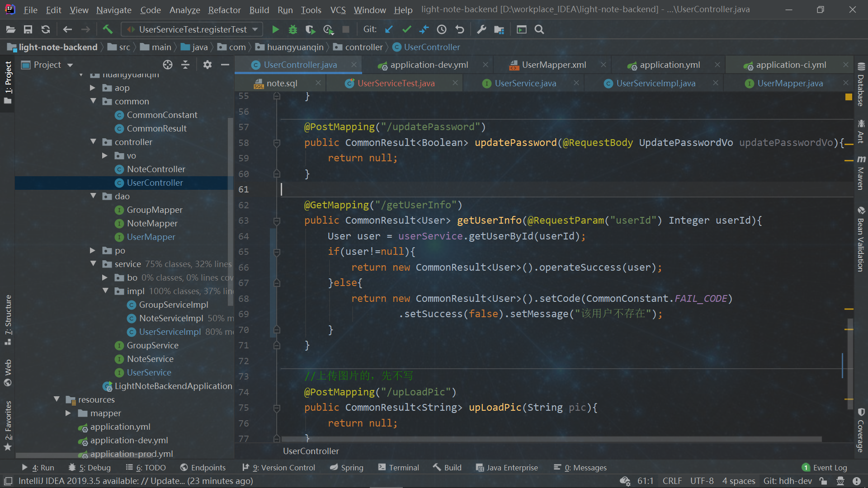Click the Synchronize/refresh toolbar icon

pyautogui.click(x=46, y=29)
